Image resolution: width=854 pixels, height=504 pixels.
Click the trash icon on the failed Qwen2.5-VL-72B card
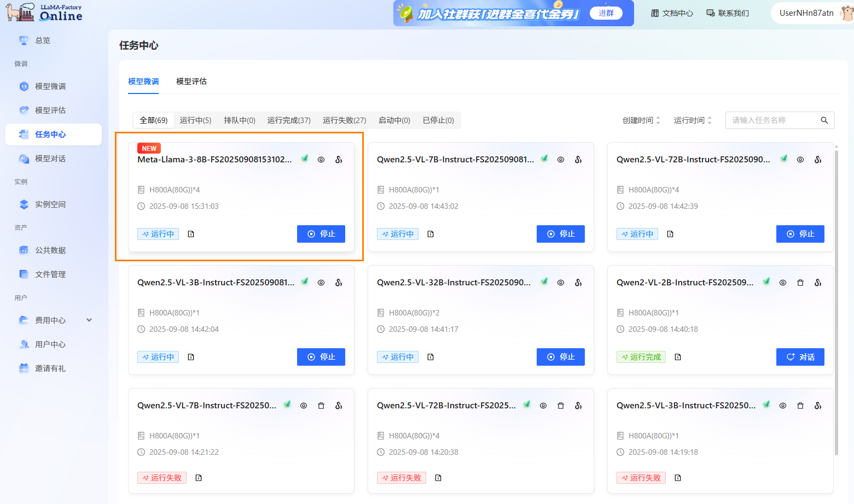click(x=561, y=406)
